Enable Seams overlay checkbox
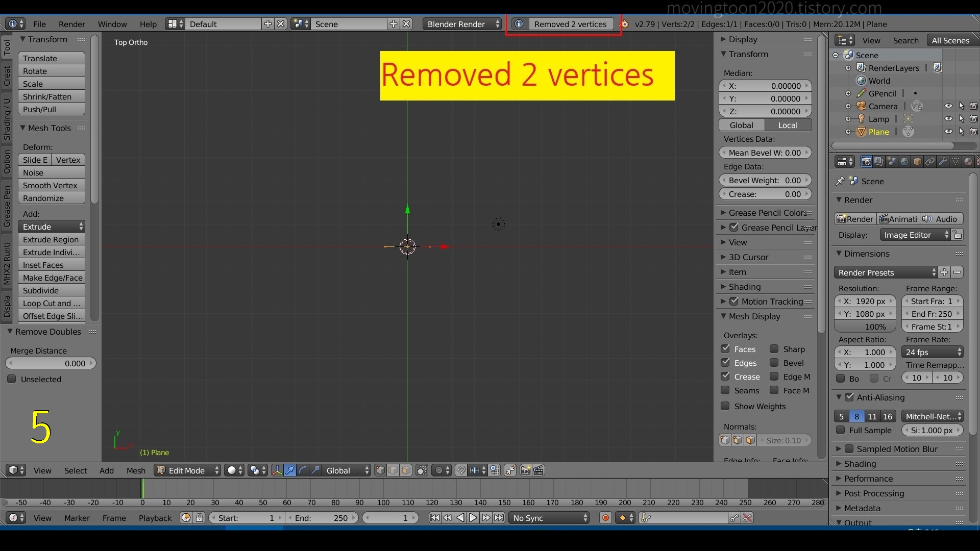 point(725,390)
